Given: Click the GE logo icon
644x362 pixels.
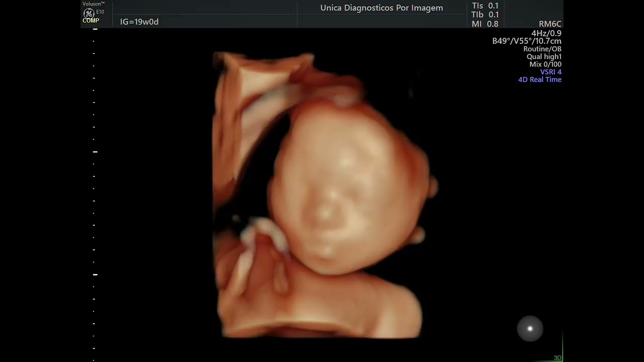Looking at the screenshot, I should click(89, 13).
